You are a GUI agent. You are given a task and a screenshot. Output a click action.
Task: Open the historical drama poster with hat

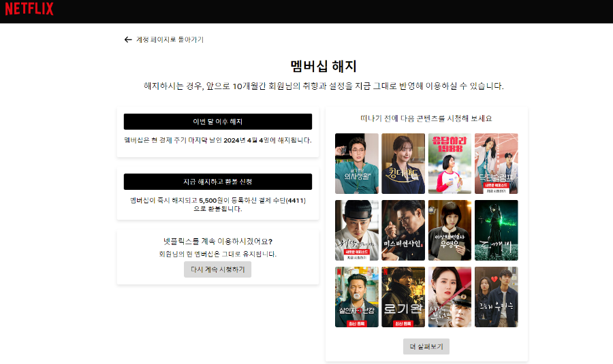tap(356, 231)
